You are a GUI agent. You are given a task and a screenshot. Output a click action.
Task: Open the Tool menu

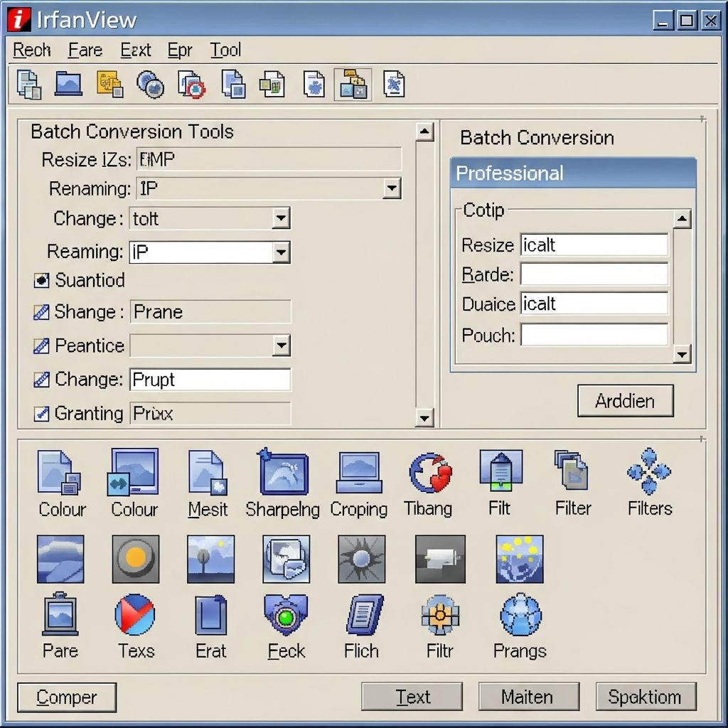[x=225, y=50]
